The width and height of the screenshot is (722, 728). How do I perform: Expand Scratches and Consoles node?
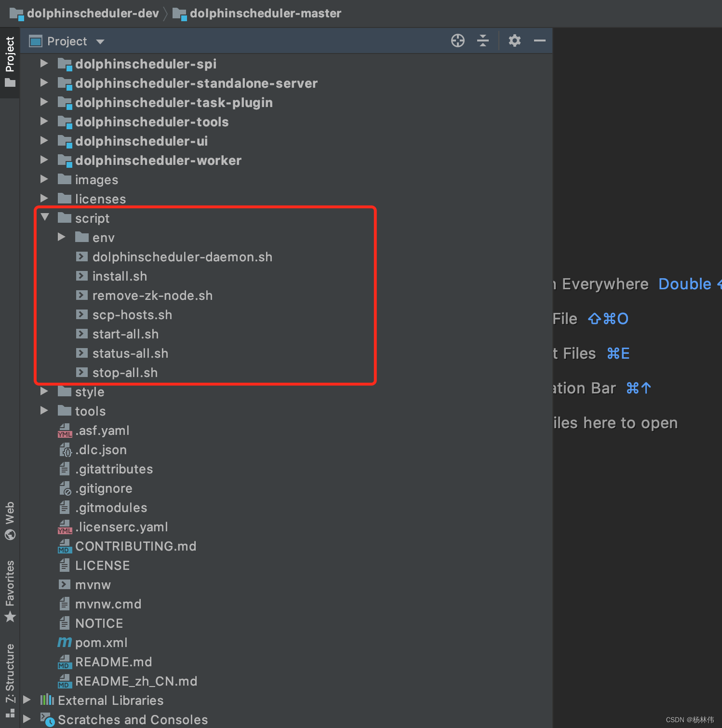tap(27, 719)
